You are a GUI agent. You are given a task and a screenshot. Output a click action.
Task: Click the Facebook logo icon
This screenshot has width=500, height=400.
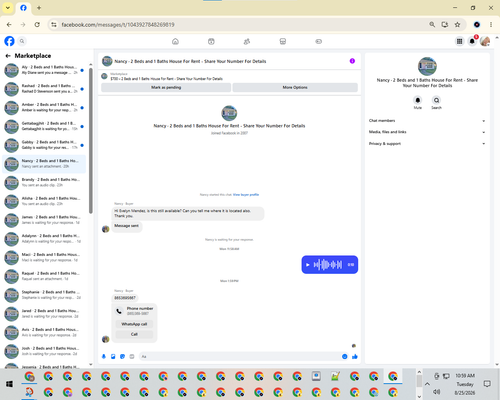click(9, 41)
